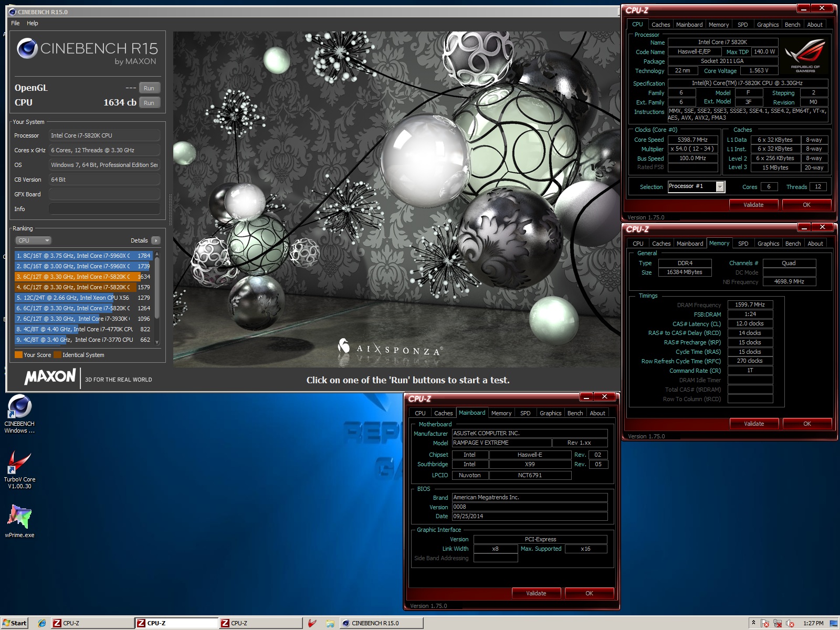This screenshot has width=840, height=630.
Task: Click the taskbar clock showing 1:27 PM
Action: [x=813, y=623]
